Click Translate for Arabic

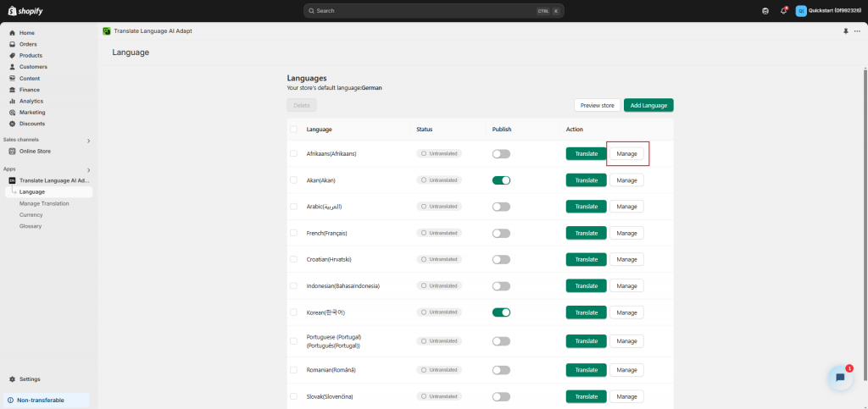coord(586,207)
